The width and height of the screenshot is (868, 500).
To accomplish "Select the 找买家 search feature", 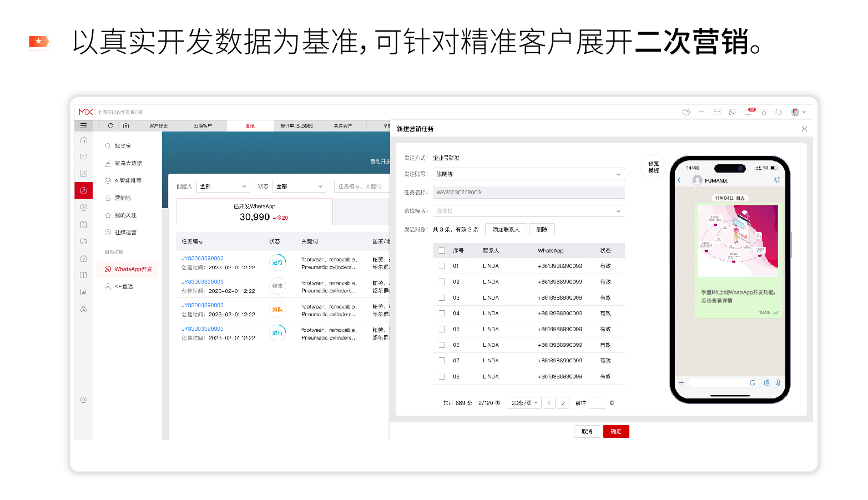I will point(123,145).
